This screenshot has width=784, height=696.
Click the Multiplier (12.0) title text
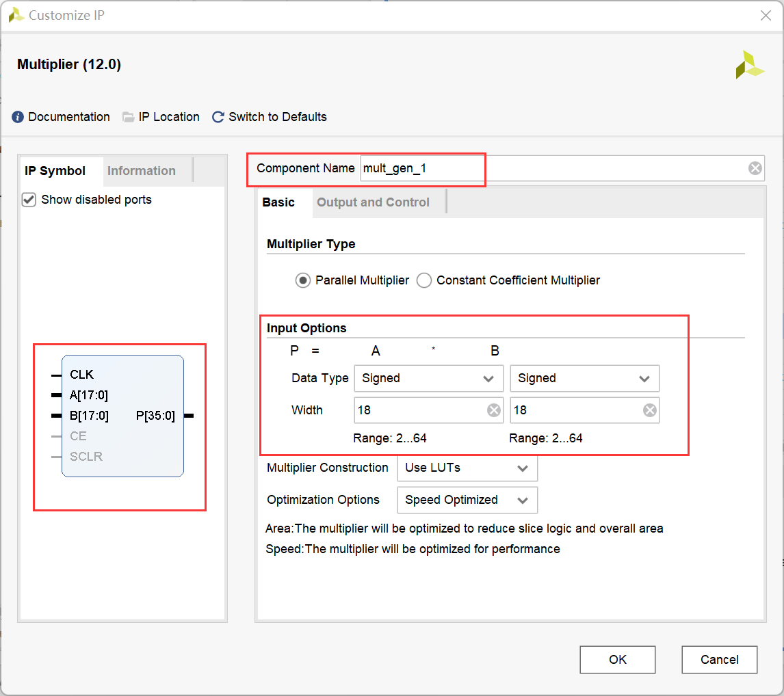(69, 64)
